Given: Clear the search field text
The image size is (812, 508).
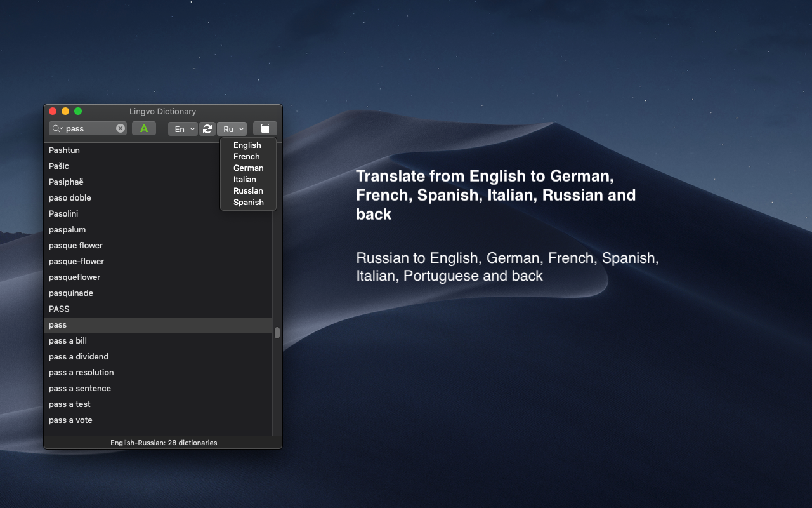Looking at the screenshot, I should tap(121, 128).
